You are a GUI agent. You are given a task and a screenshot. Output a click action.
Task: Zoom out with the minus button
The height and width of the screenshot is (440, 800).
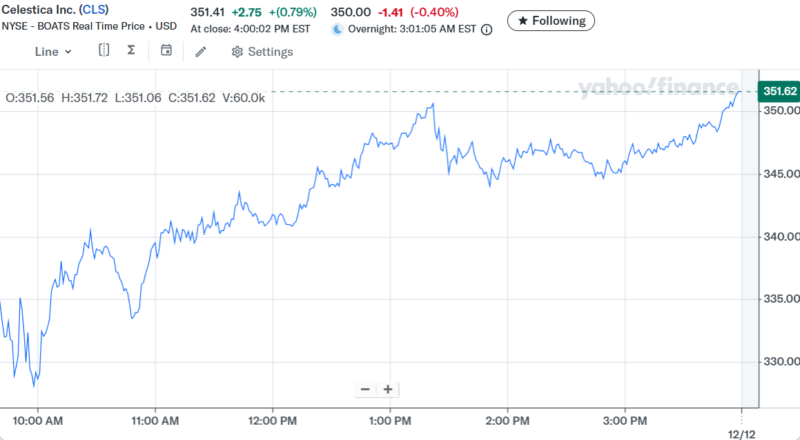point(365,389)
